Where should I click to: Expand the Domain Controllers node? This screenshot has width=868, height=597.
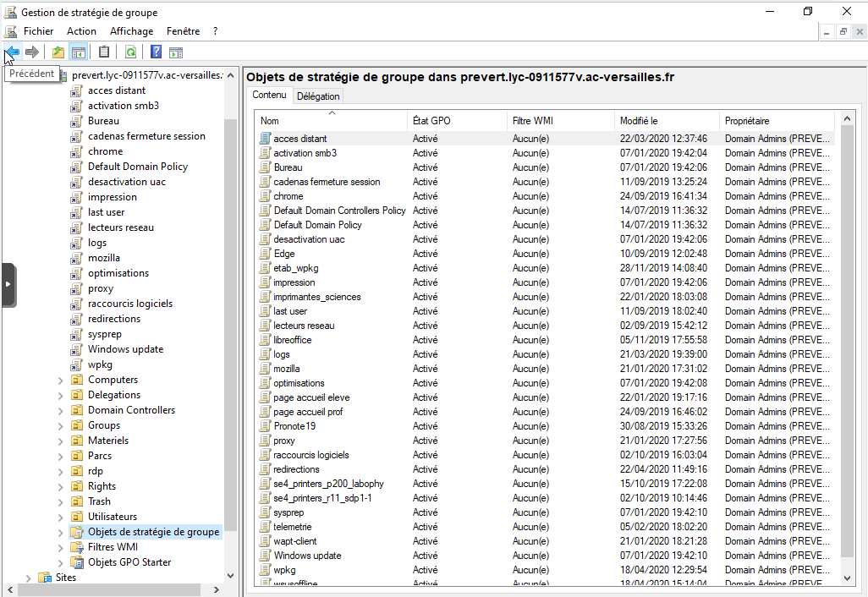pyautogui.click(x=60, y=410)
